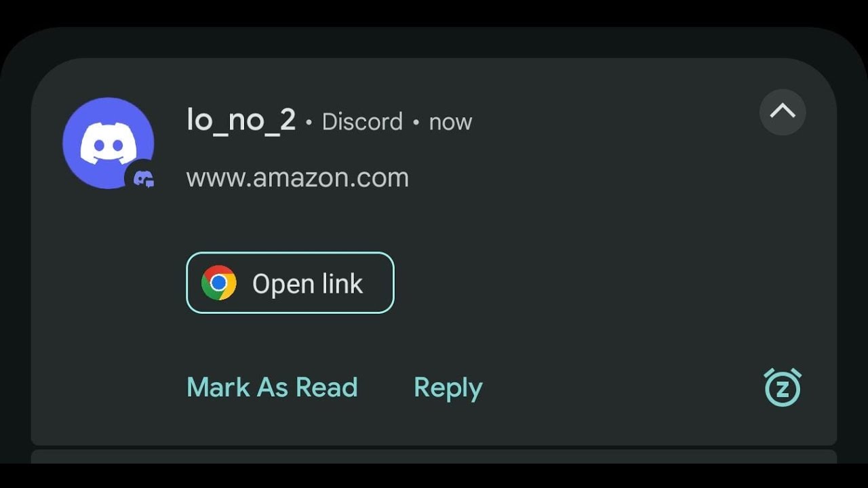Tap the Z inside the snooze clock
Viewport: 868px width, 488px height.
783,389
